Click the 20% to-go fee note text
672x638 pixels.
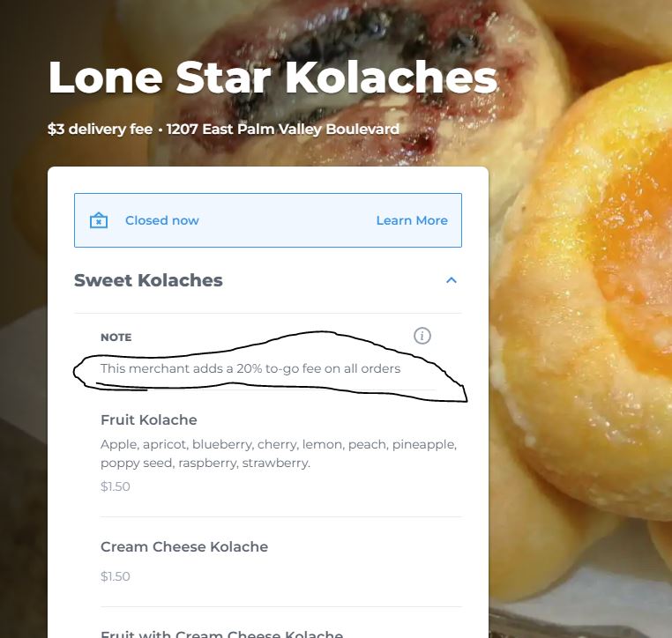point(250,368)
